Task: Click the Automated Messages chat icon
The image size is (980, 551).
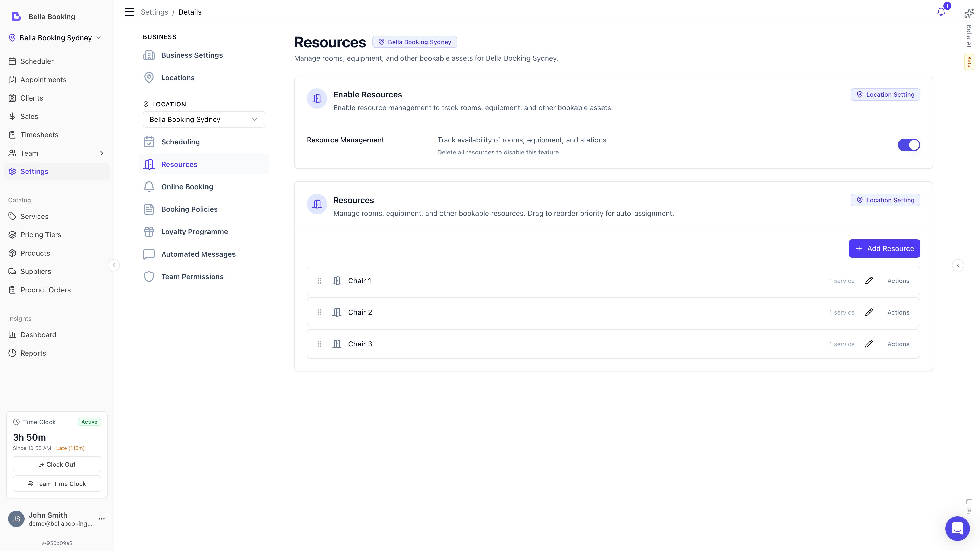Action: tap(149, 254)
